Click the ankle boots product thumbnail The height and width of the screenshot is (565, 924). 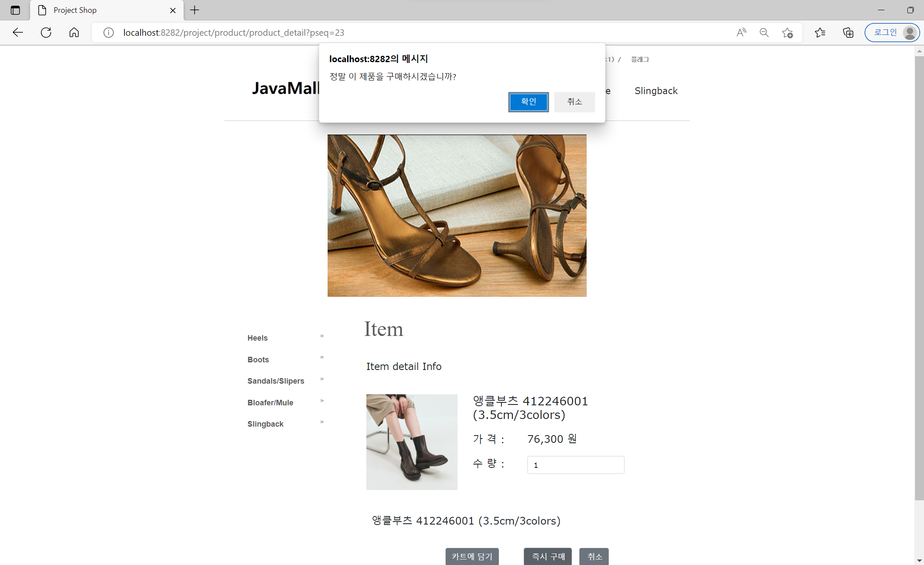tap(412, 442)
